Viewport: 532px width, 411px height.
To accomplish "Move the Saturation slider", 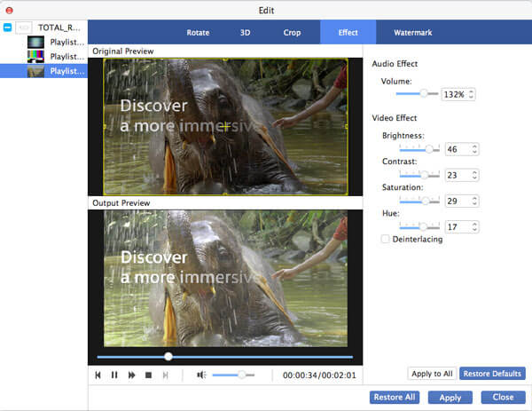I will [419, 201].
